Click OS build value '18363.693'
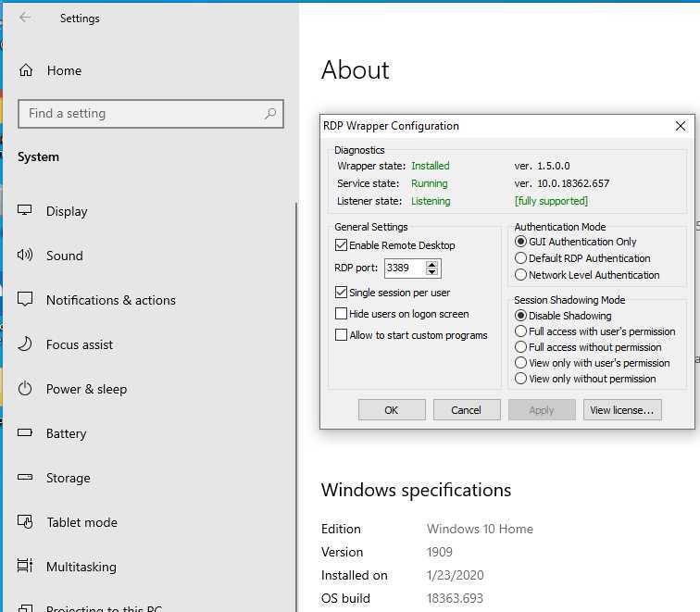 [x=455, y=598]
